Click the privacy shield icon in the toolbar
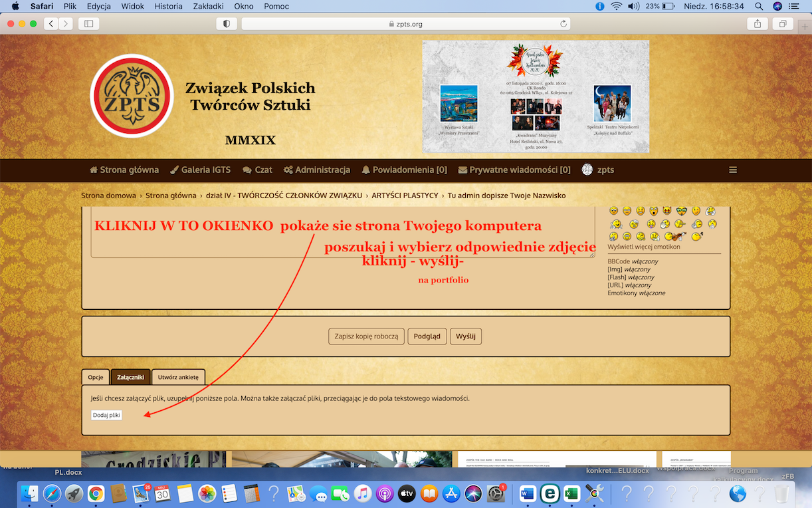This screenshot has height=508, width=812. coord(227,24)
